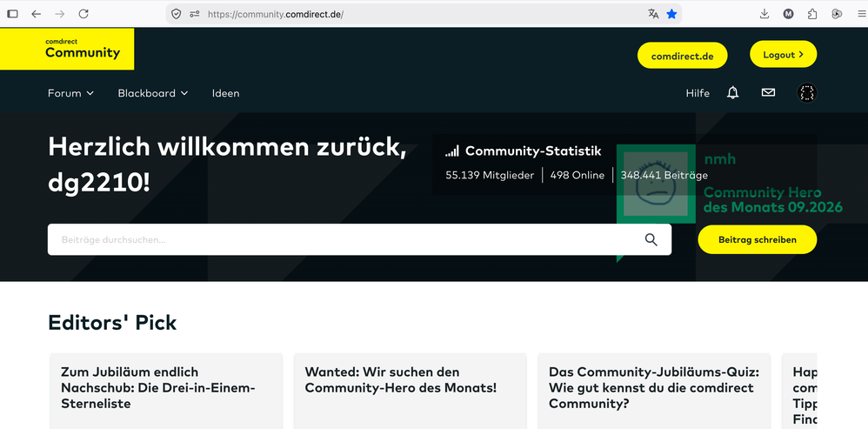868x429 pixels.
Task: Click the Editors' Pick heading
Action: pyautogui.click(x=112, y=322)
